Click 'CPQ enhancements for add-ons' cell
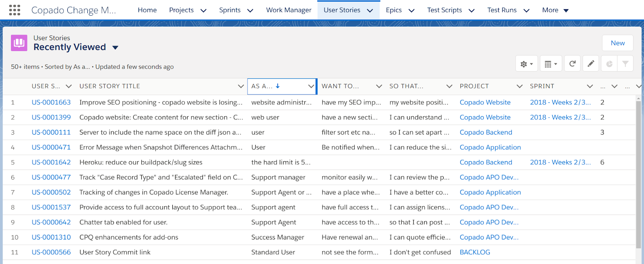The width and height of the screenshot is (644, 264). [x=129, y=237]
